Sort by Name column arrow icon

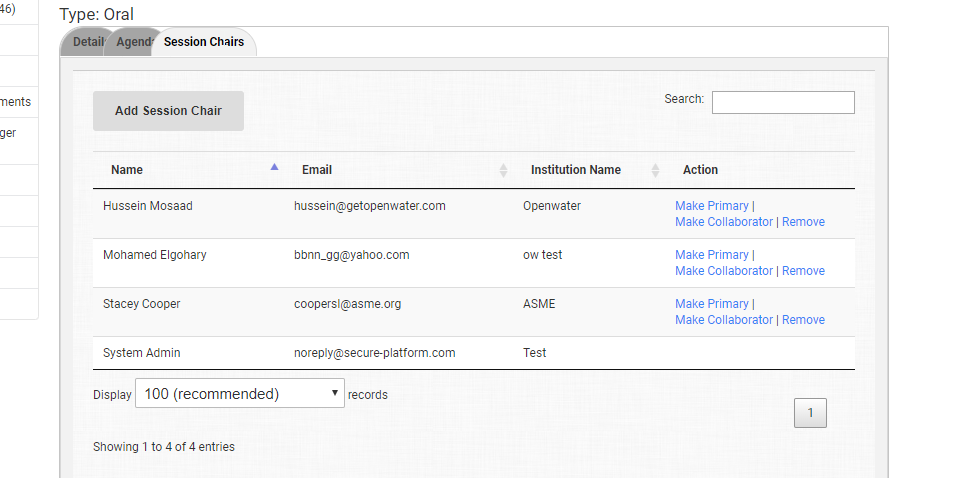274,168
